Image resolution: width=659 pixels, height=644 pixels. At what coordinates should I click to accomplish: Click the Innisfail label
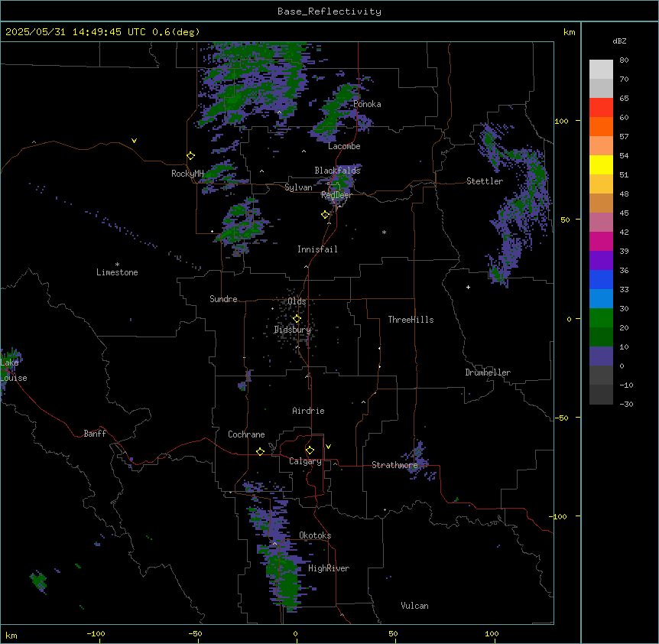pyautogui.click(x=317, y=249)
